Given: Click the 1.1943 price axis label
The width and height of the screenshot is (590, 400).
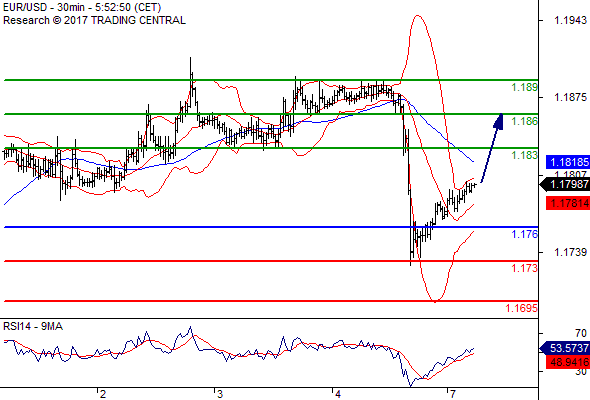Looking at the screenshot, I should coord(570,20).
